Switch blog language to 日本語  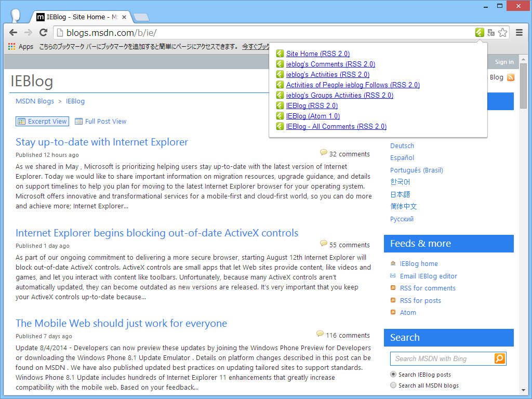click(x=400, y=194)
